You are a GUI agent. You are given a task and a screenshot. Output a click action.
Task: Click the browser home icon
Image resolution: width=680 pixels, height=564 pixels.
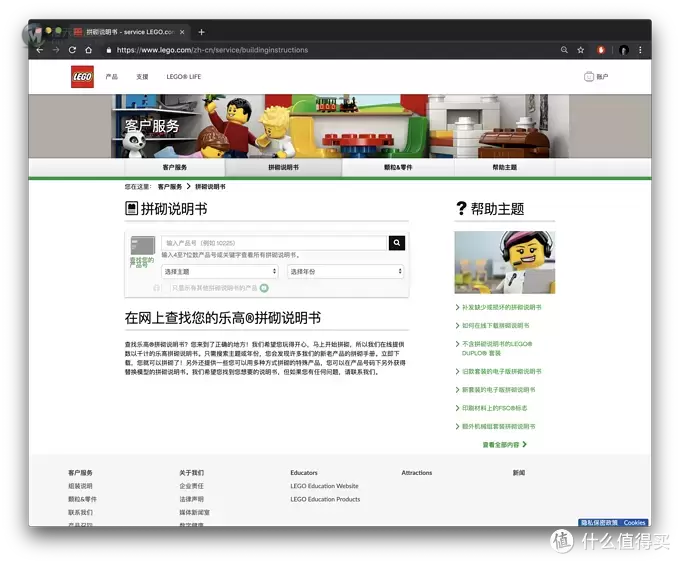click(x=88, y=50)
